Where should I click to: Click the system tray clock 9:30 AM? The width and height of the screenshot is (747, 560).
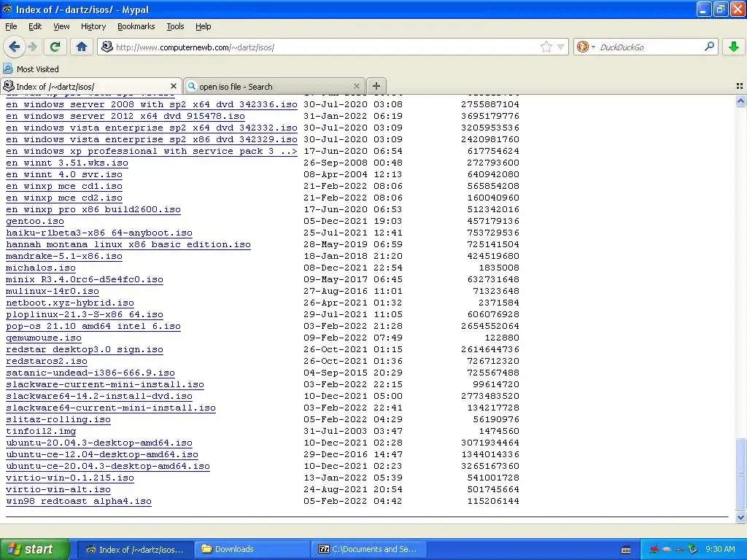pyautogui.click(x=720, y=549)
